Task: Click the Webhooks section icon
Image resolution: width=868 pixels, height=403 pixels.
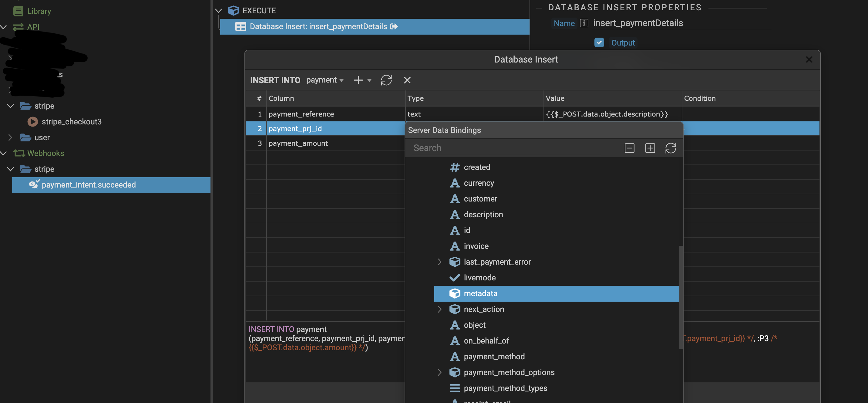Action: [x=19, y=153]
